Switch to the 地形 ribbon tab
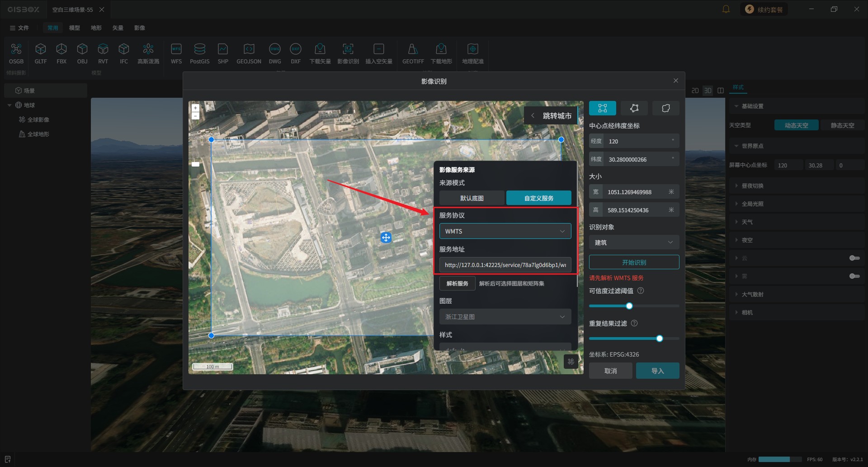The image size is (868, 467). [96, 28]
